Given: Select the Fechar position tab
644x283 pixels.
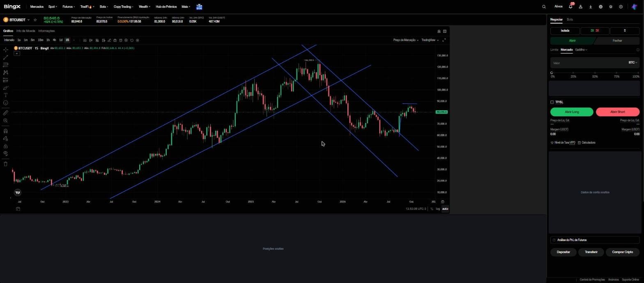Looking at the screenshot, I should (x=617, y=41).
